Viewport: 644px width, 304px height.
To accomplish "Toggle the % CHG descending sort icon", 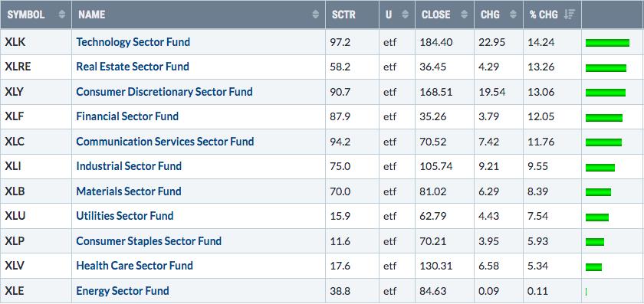I will 569,15.
